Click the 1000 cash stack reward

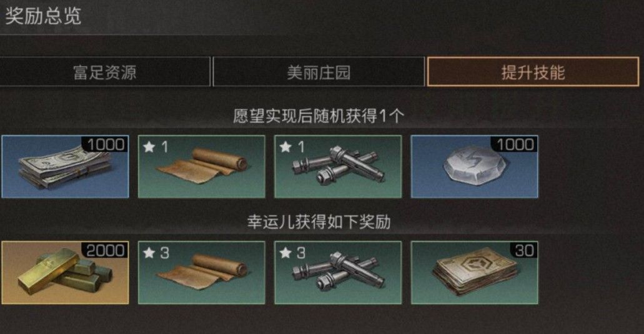click(65, 167)
